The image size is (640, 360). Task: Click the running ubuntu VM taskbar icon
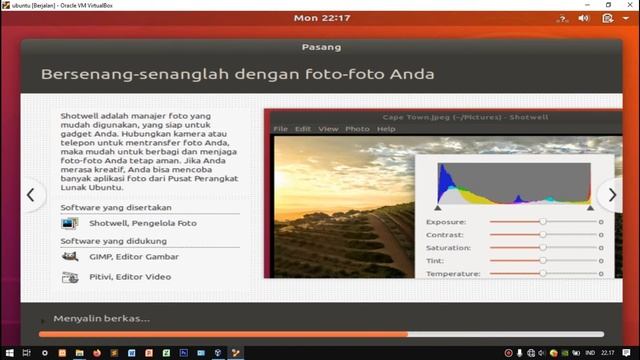click(x=236, y=353)
